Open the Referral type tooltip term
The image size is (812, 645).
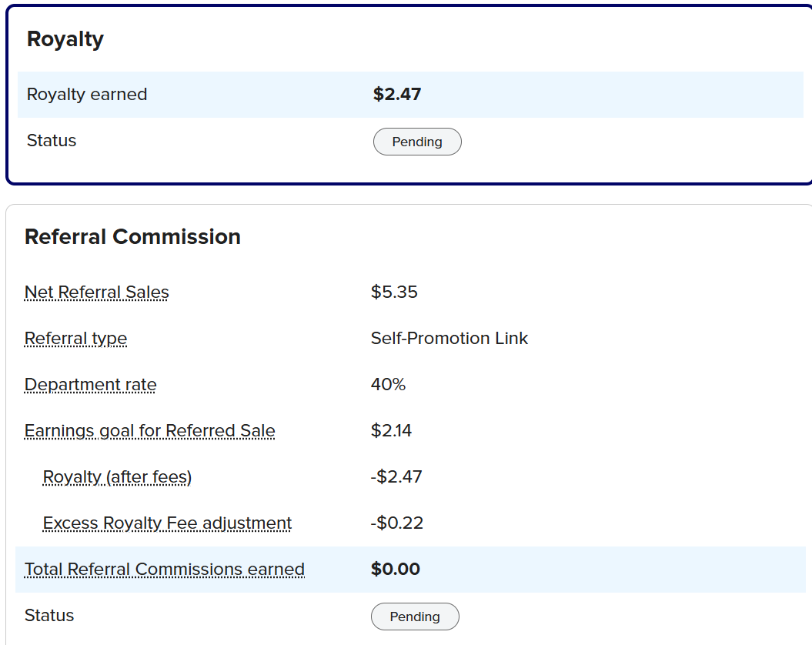75,339
